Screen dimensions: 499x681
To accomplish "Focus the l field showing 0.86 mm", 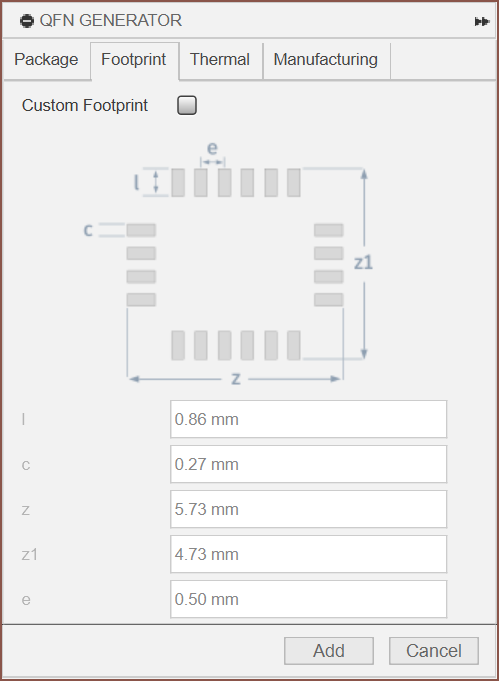I will pyautogui.click(x=308, y=419).
